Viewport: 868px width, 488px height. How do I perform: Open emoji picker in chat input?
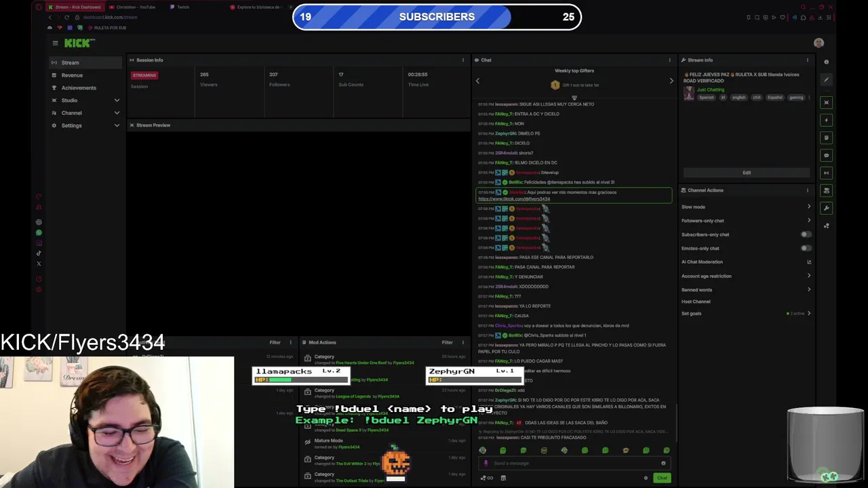(x=663, y=463)
